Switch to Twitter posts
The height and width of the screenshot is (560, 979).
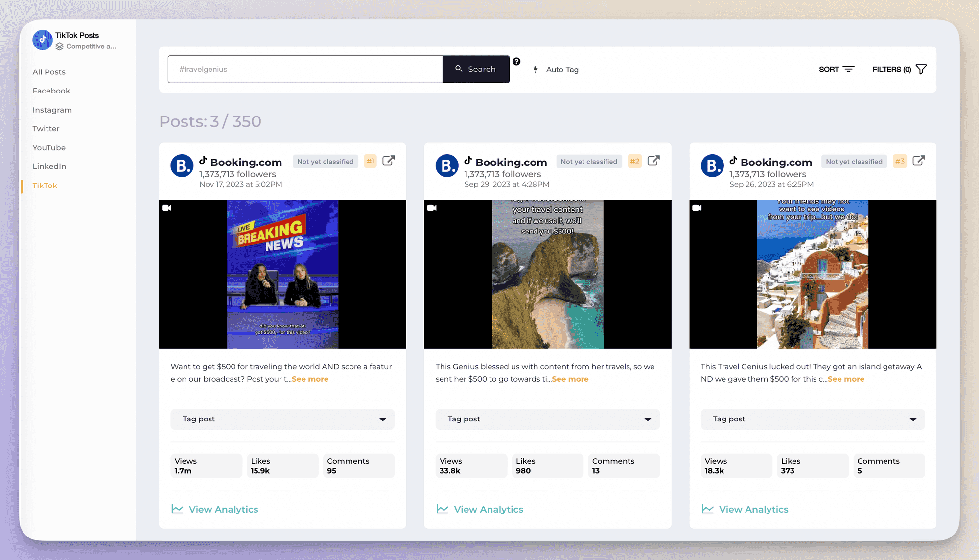tap(46, 129)
